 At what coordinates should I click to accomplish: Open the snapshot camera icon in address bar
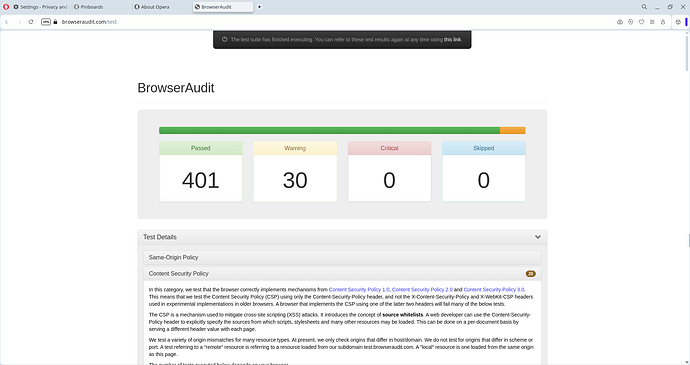click(620, 22)
